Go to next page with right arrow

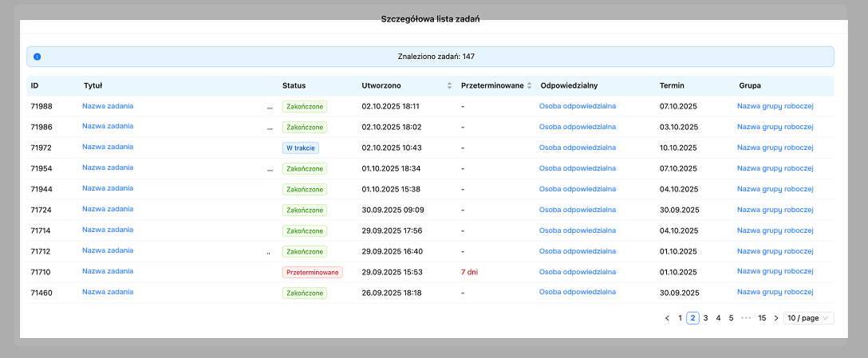click(x=775, y=318)
